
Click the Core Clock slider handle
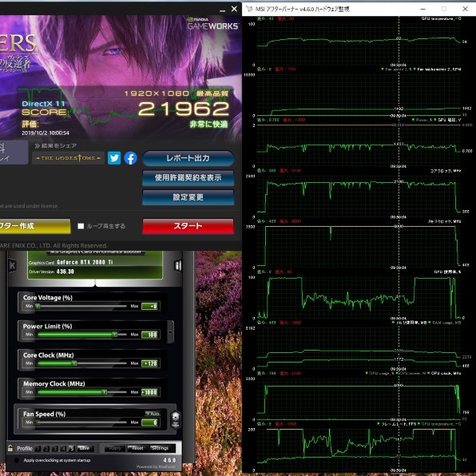point(74,363)
